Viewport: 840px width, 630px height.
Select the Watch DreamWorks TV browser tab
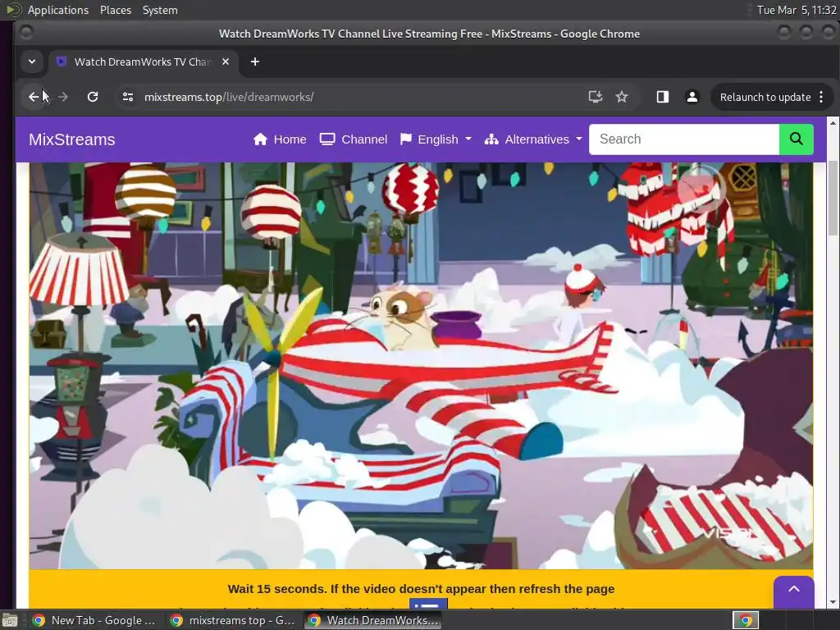142,62
